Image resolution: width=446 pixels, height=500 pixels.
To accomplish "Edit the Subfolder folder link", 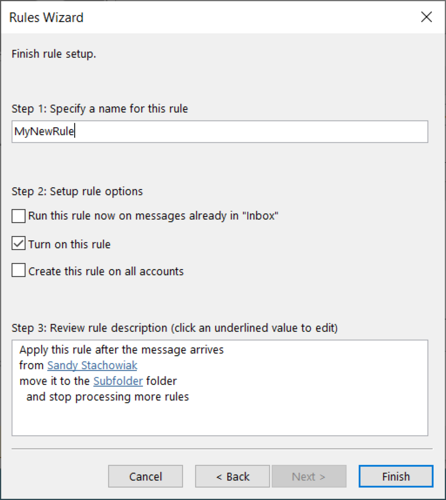I will (118, 381).
